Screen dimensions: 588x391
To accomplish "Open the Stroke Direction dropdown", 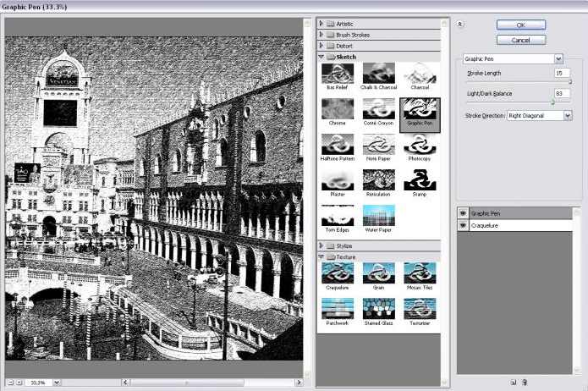I will click(568, 116).
